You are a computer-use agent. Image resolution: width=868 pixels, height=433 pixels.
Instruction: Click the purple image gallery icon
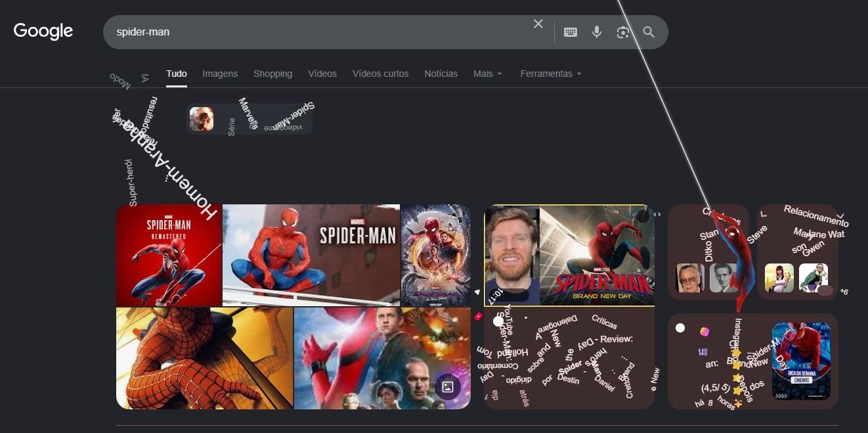click(x=448, y=387)
